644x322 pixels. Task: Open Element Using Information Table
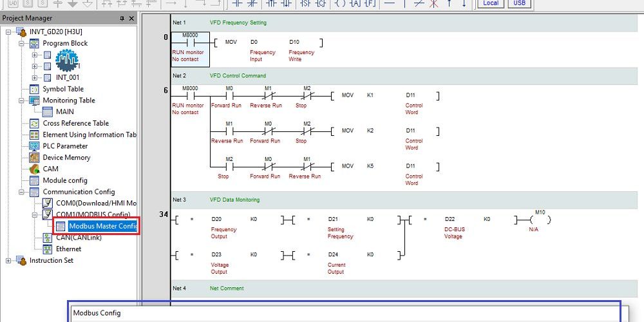[90, 135]
